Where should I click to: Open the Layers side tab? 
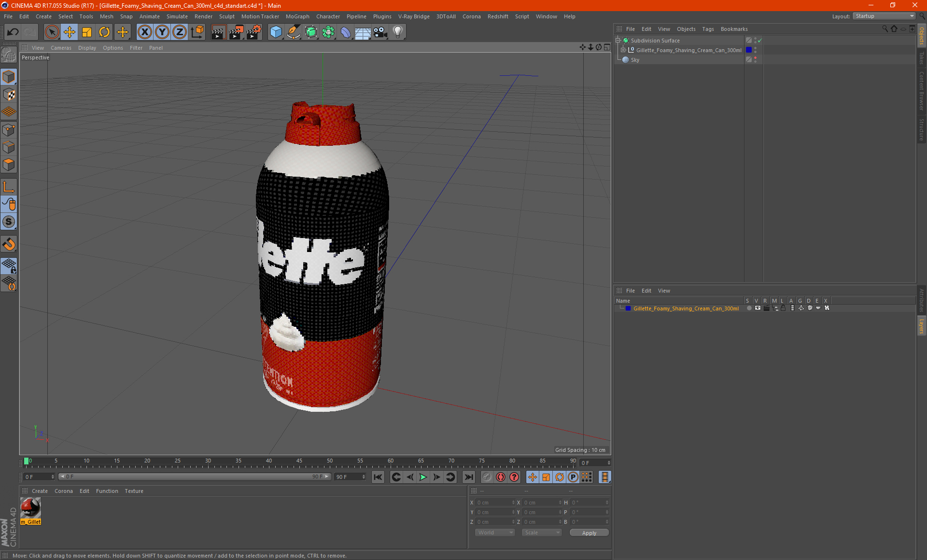click(922, 325)
